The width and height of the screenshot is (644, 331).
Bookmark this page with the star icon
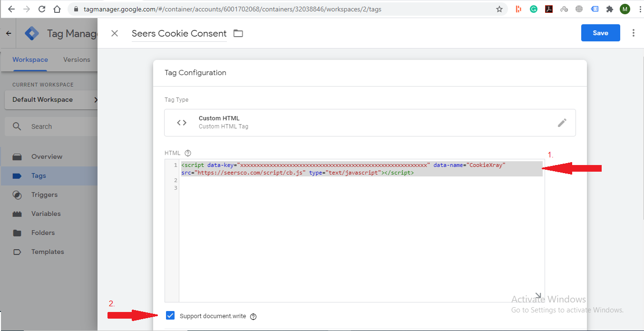(x=499, y=9)
